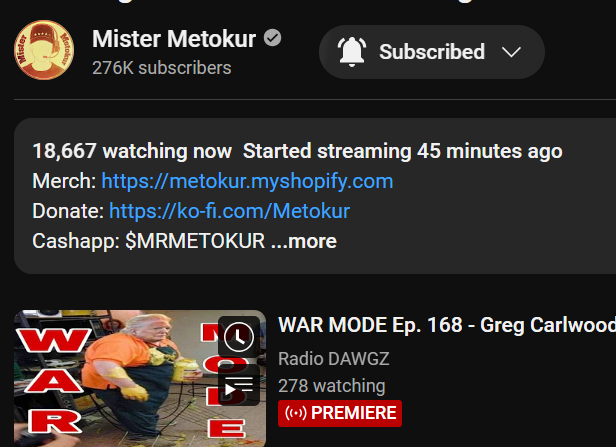The height and width of the screenshot is (447, 616).
Task: Open the ko-fi.com/Metokur donate link
Action: point(229,211)
